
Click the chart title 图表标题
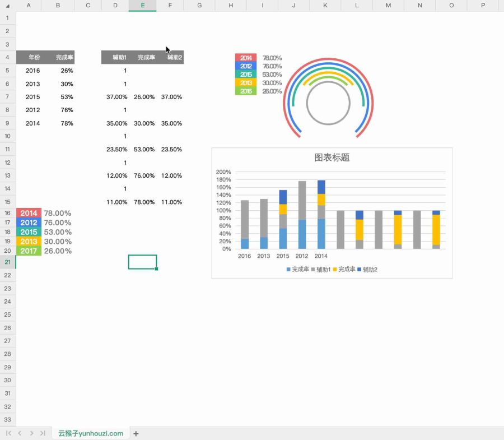(x=332, y=158)
